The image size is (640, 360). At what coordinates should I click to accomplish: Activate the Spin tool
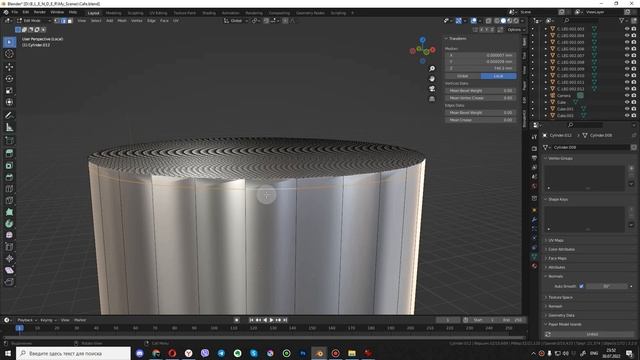point(9,224)
